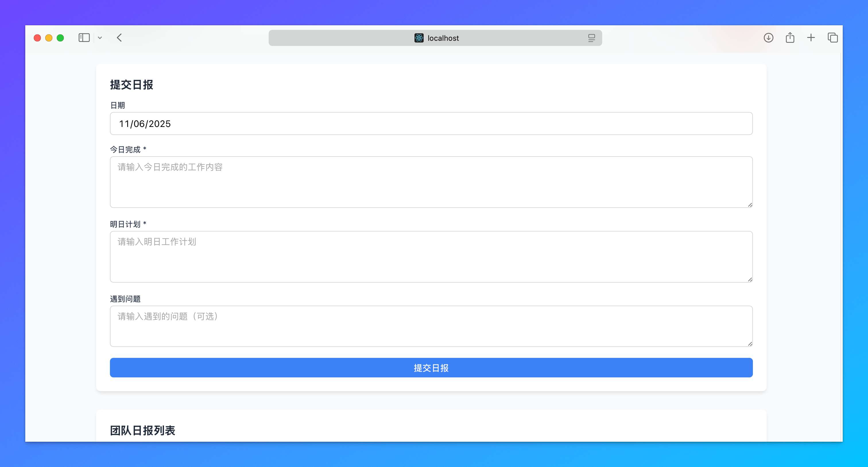Image resolution: width=868 pixels, height=467 pixels.
Task: Toggle the Safari sidebar icon
Action: tap(84, 38)
